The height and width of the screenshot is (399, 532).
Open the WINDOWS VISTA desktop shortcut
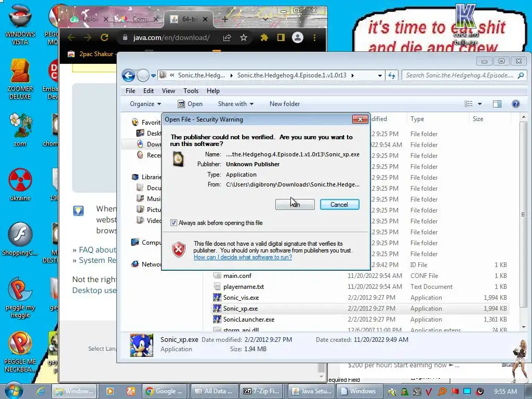[x=20, y=24]
